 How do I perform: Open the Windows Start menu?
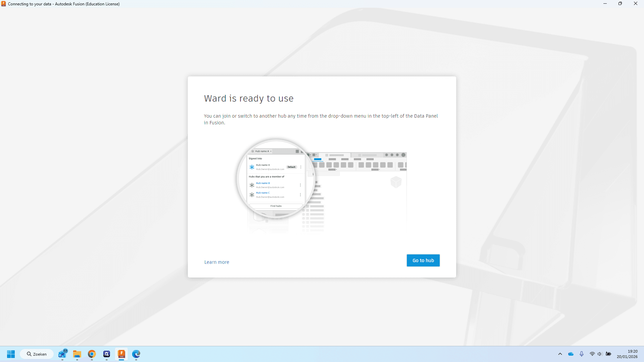click(x=11, y=354)
